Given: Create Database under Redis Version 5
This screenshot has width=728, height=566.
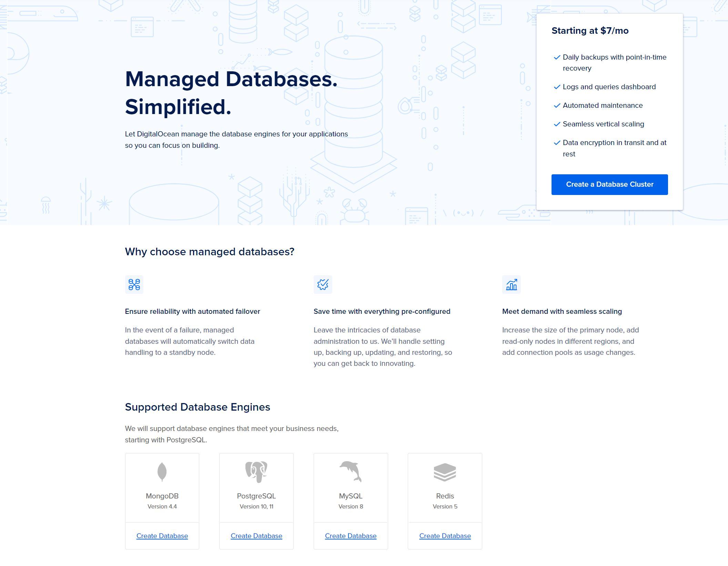Looking at the screenshot, I should [445, 535].
